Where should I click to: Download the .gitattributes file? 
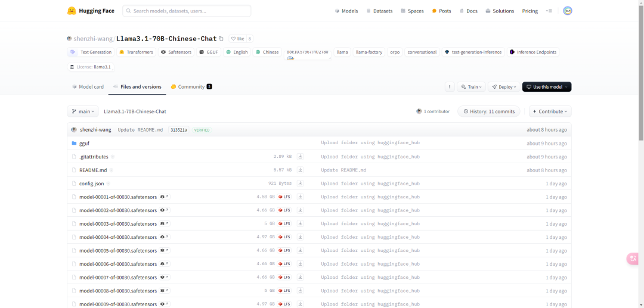(x=300, y=157)
